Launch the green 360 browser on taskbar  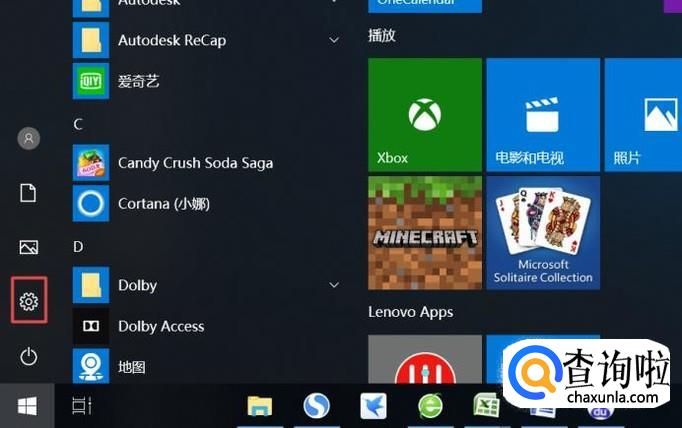click(x=430, y=406)
